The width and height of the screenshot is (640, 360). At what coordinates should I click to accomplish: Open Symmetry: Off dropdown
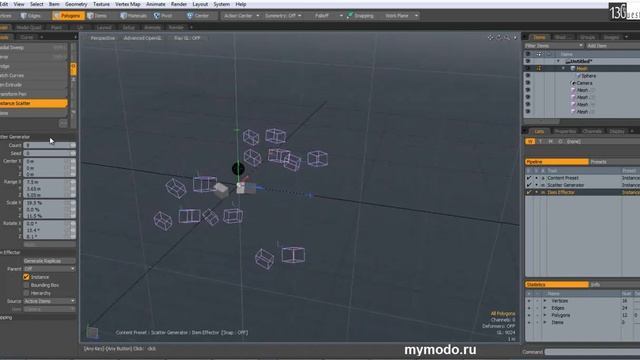tap(283, 16)
